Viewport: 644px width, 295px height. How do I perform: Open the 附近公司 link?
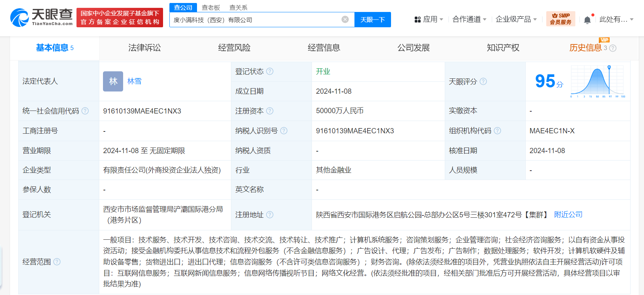[x=568, y=215]
